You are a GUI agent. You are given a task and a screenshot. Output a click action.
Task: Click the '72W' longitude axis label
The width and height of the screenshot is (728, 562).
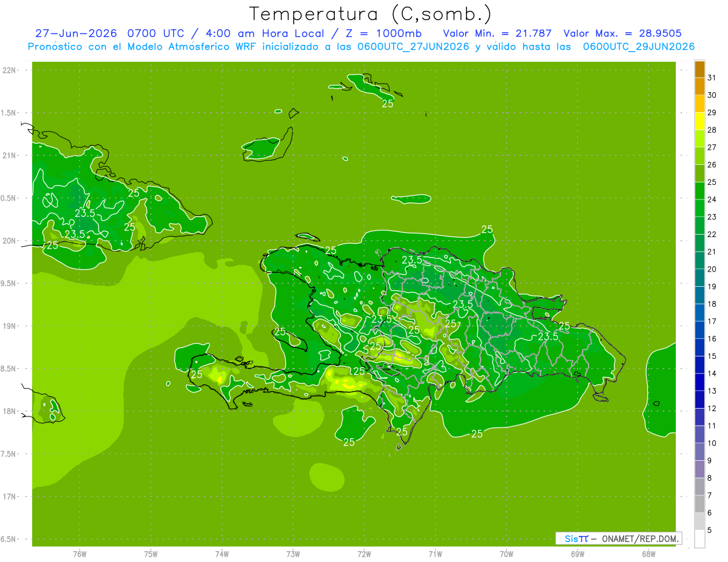pos(365,554)
